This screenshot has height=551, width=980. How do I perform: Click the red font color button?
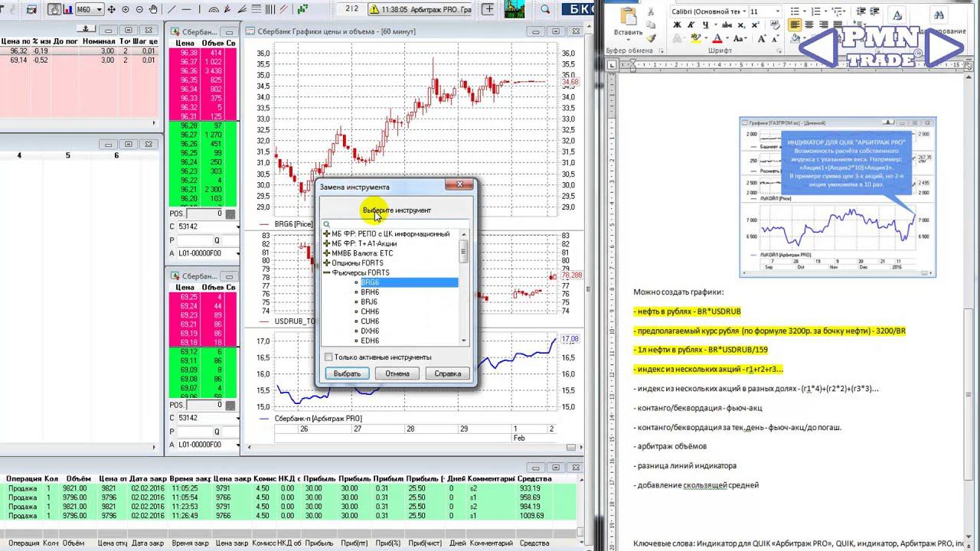click(x=717, y=38)
